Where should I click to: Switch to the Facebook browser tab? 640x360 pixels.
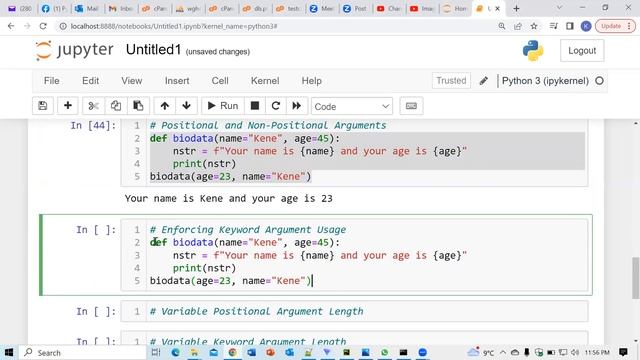click(x=54, y=8)
